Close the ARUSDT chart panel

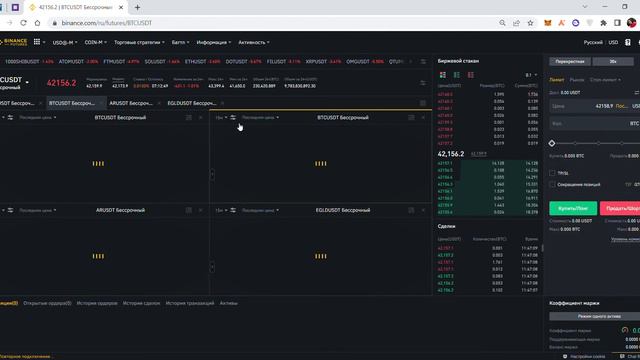[x=200, y=210]
